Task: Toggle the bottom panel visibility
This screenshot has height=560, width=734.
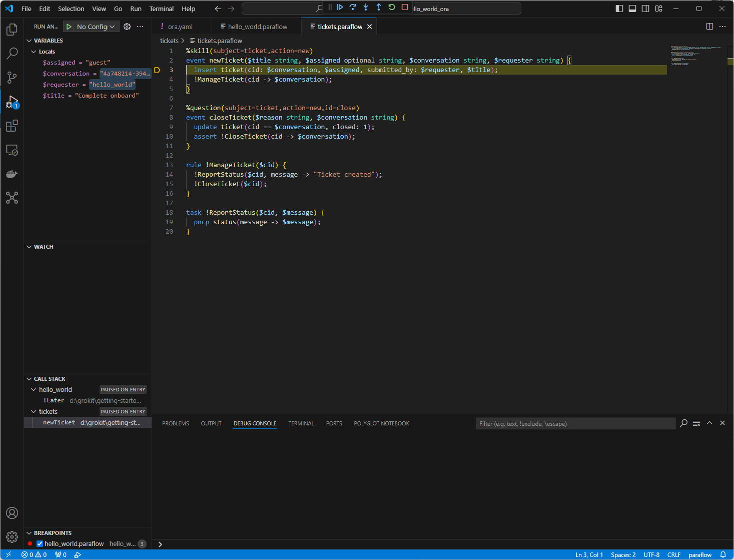Action: 632,8
